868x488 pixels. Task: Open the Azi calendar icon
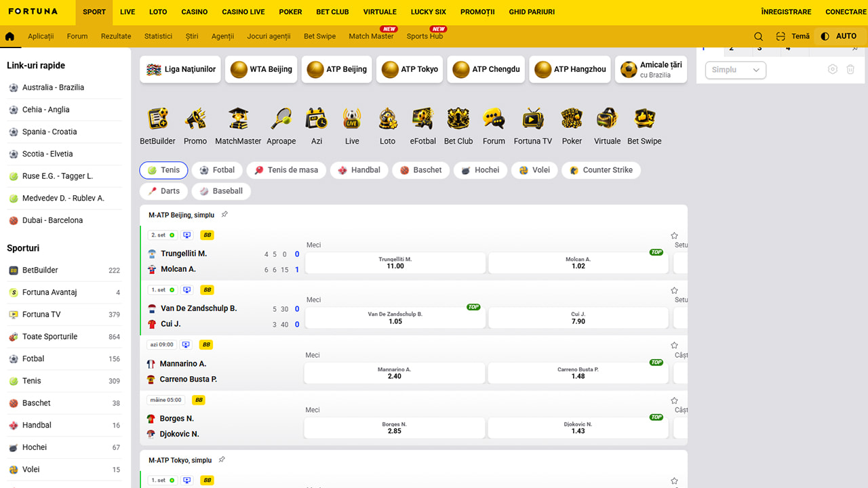(x=317, y=119)
